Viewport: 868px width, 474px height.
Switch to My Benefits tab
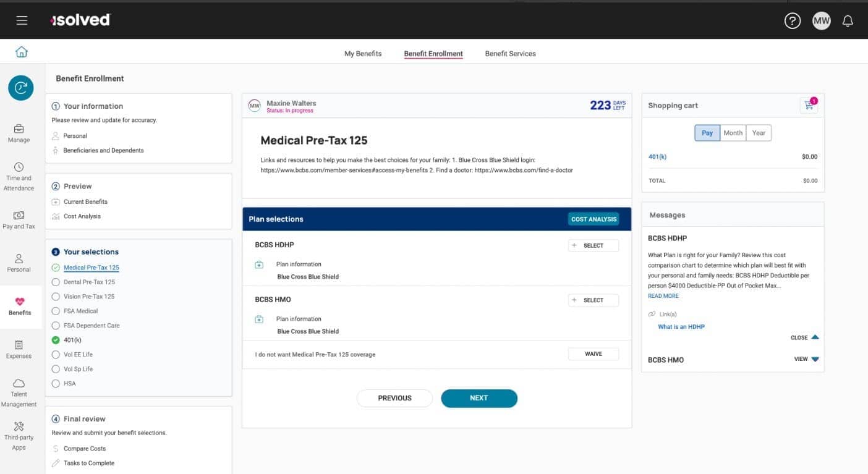(x=363, y=54)
